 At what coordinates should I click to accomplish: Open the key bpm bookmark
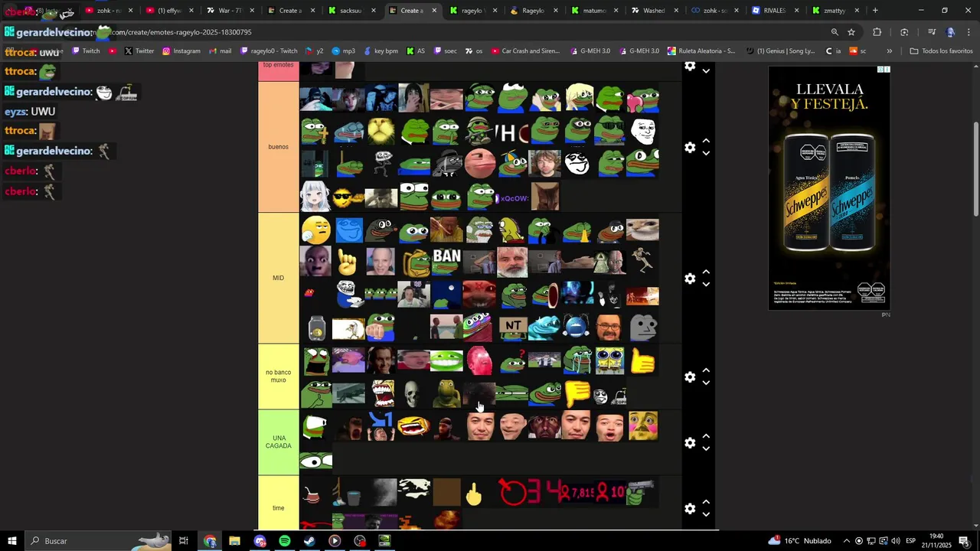(x=381, y=51)
